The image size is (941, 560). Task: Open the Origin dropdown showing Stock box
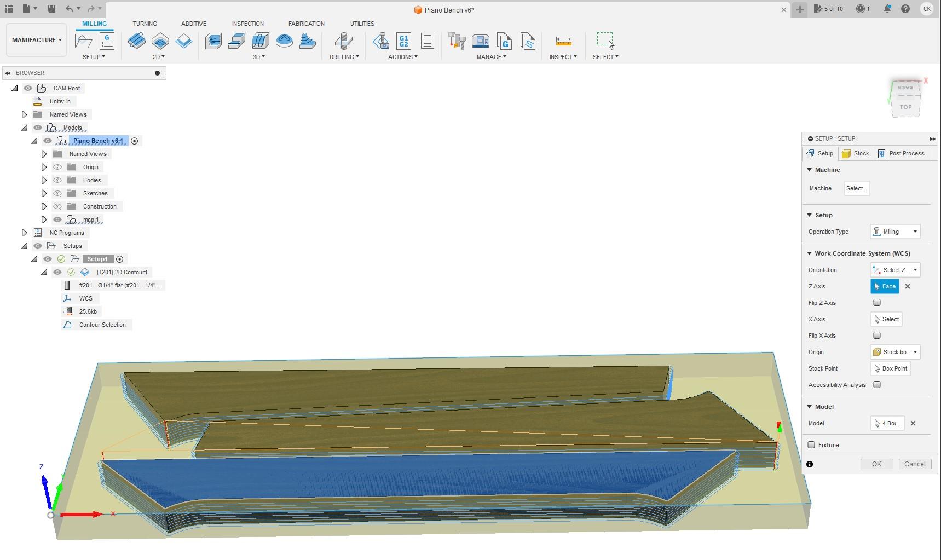click(x=894, y=352)
